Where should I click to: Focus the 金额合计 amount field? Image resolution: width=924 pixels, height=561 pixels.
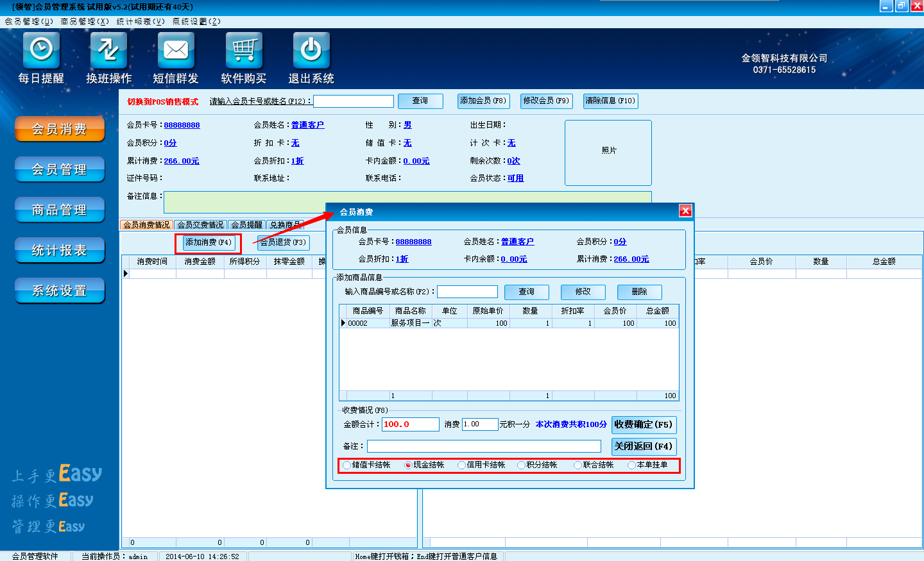[411, 424]
